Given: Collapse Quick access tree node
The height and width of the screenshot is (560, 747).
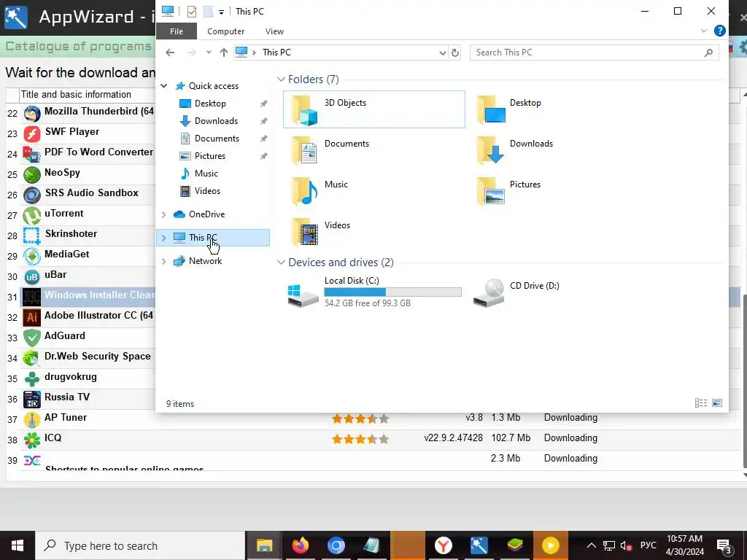Looking at the screenshot, I should pyautogui.click(x=164, y=86).
